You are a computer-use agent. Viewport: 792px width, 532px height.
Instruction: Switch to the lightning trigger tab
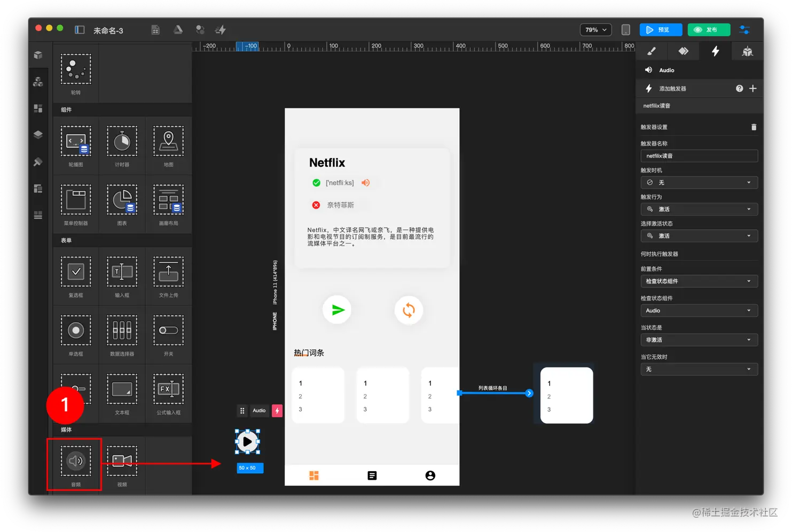coord(715,51)
